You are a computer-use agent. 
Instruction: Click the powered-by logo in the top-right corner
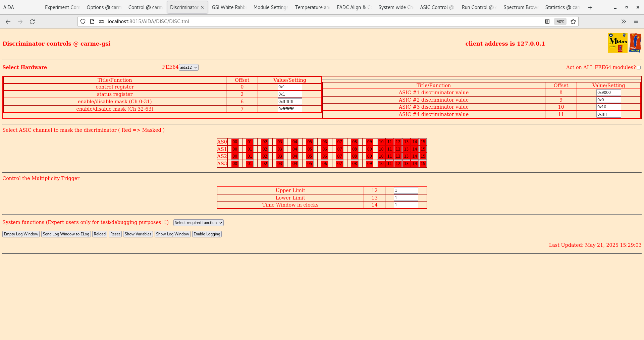(636, 42)
